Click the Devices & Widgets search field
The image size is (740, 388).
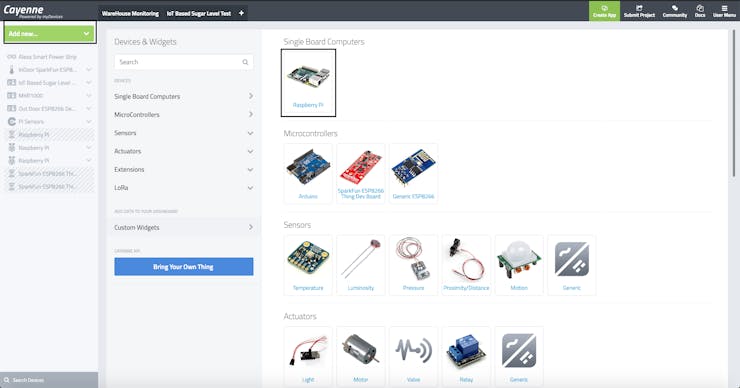tap(184, 62)
